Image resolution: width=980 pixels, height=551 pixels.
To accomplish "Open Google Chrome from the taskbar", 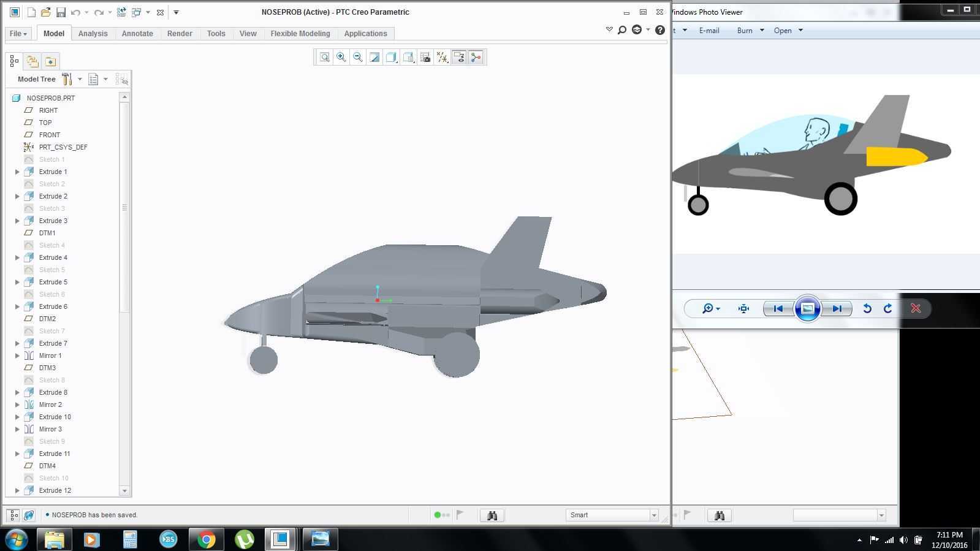I will pyautogui.click(x=207, y=539).
